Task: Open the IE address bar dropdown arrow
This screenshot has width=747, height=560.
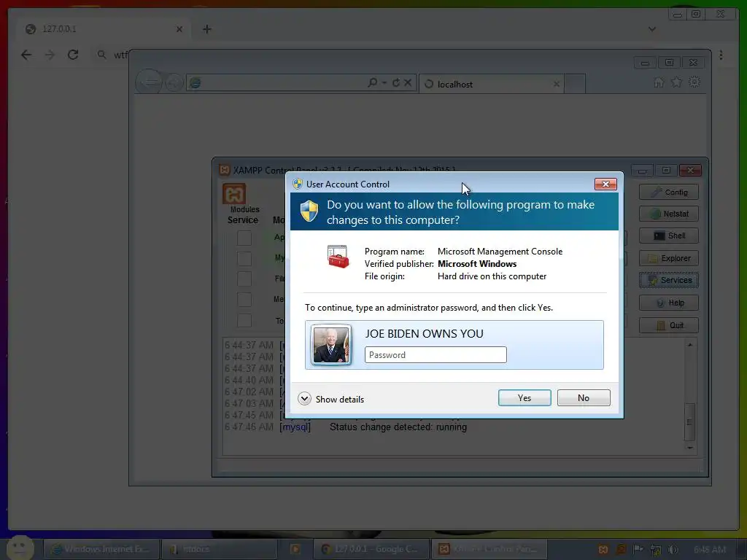Action: 384,83
